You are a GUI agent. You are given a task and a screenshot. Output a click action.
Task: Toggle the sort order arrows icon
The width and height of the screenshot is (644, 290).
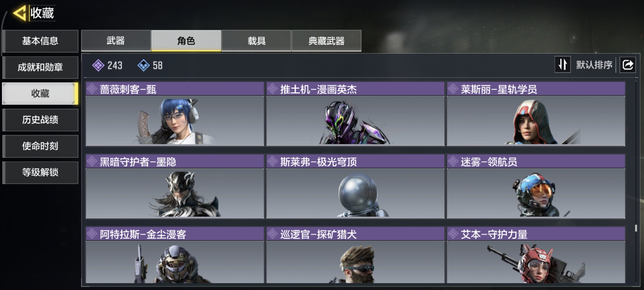pos(563,65)
